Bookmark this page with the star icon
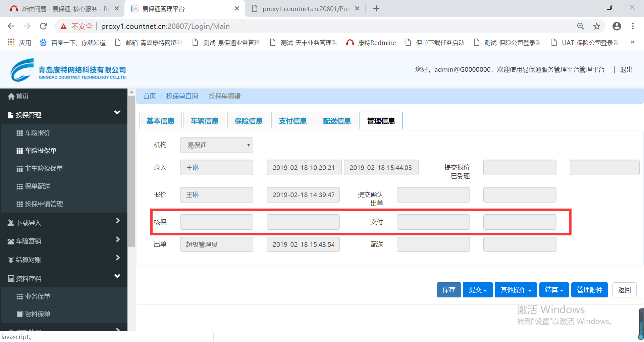The height and width of the screenshot is (342, 644). 596,26
